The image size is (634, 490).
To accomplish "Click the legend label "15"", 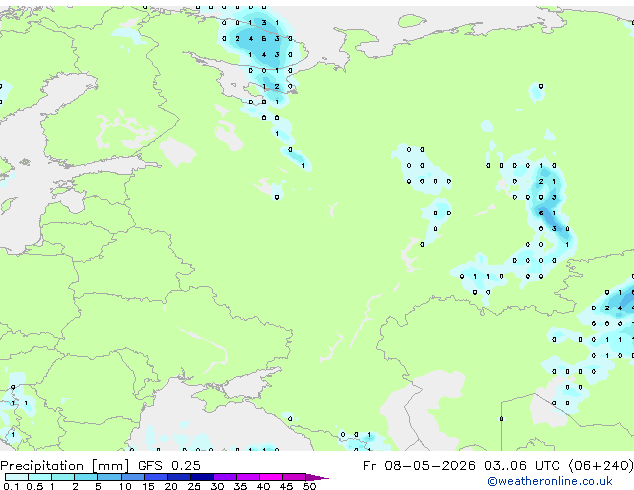I will tap(148, 486).
